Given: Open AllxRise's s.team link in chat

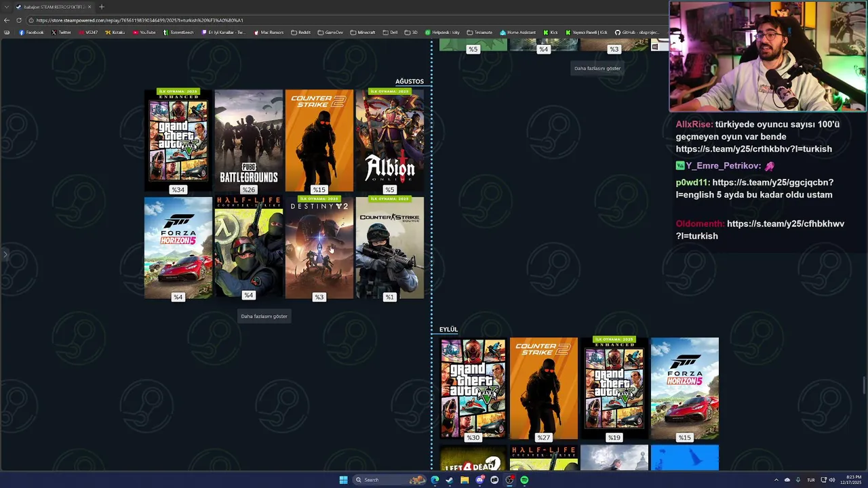Looking at the screenshot, I should coord(753,149).
